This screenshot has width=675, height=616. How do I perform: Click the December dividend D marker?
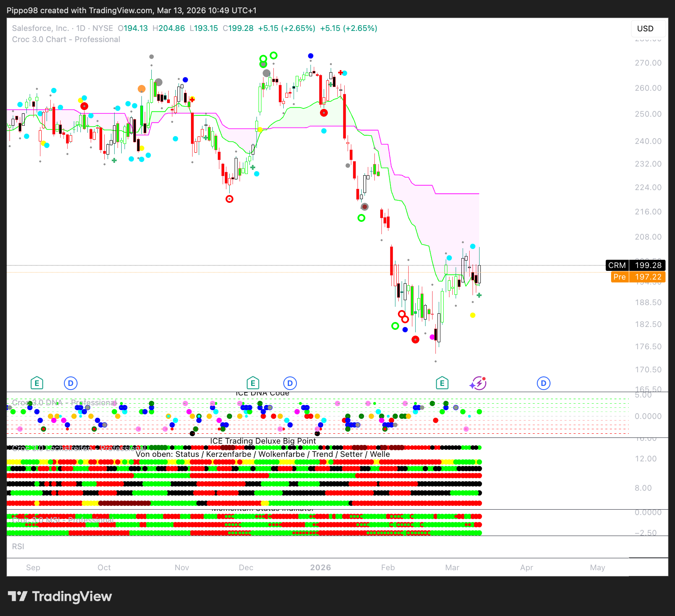(x=290, y=383)
